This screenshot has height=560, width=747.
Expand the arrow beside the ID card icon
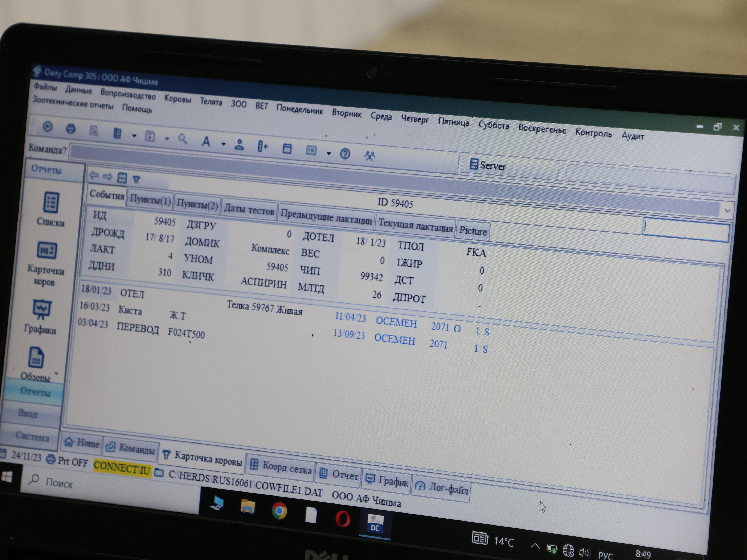pos(328,153)
